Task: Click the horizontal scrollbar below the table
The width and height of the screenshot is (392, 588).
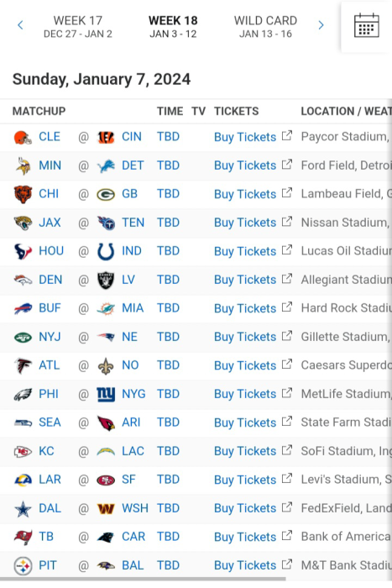Action: (x=143, y=579)
